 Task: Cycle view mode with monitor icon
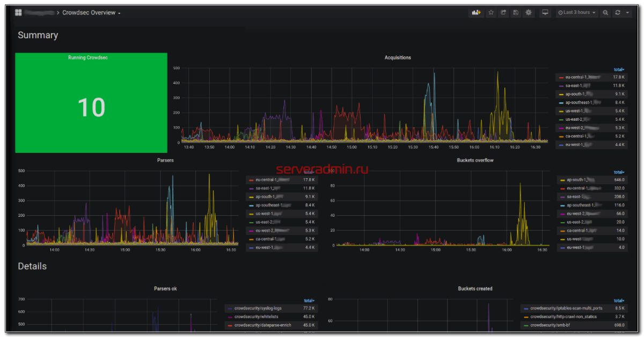click(x=545, y=12)
